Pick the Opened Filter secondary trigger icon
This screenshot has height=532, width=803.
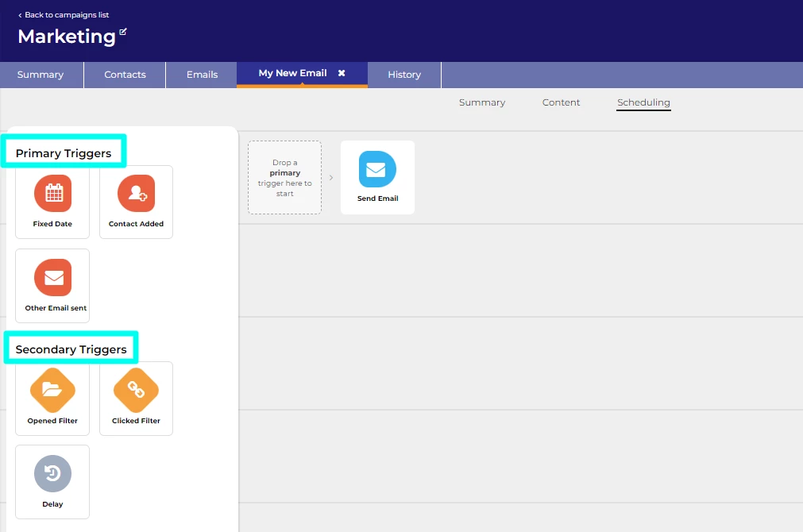52,390
